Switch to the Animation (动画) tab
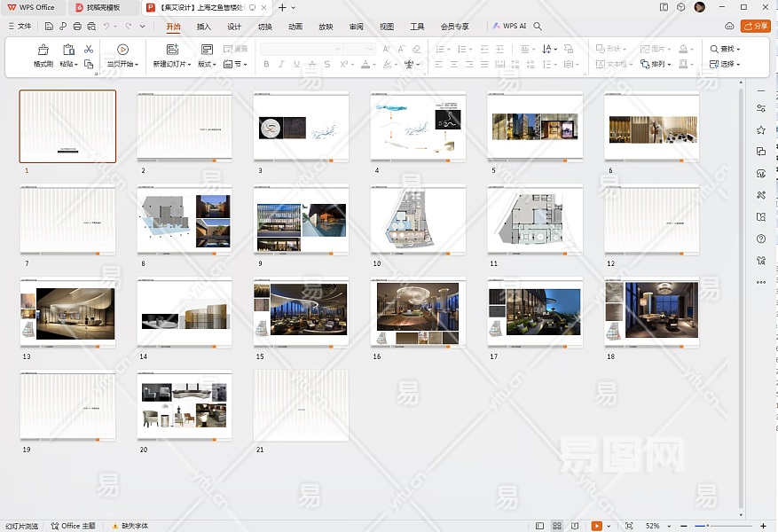This screenshot has height=532, width=778. pyautogui.click(x=295, y=27)
